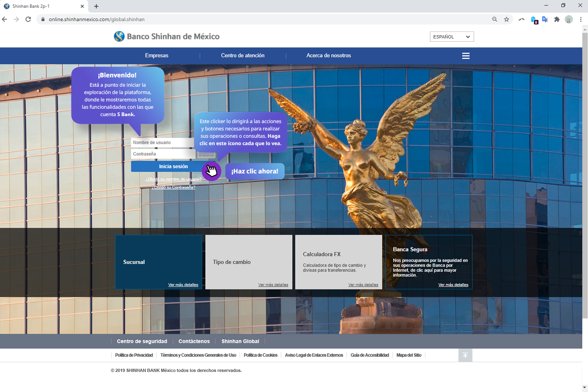Open Guía de Accesibilidad
This screenshot has height=392, width=588.
click(370, 355)
